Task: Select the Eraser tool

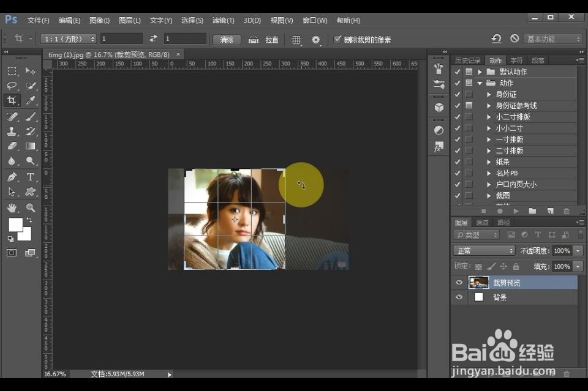Action: pos(12,146)
